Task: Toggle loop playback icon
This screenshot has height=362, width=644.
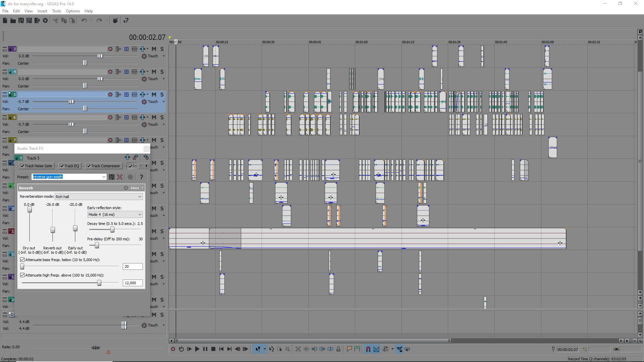Action: point(181,349)
